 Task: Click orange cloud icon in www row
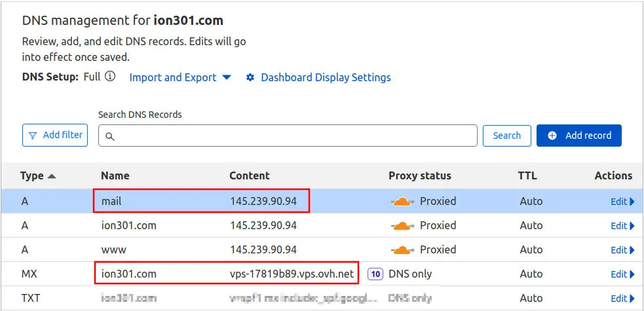pos(402,250)
